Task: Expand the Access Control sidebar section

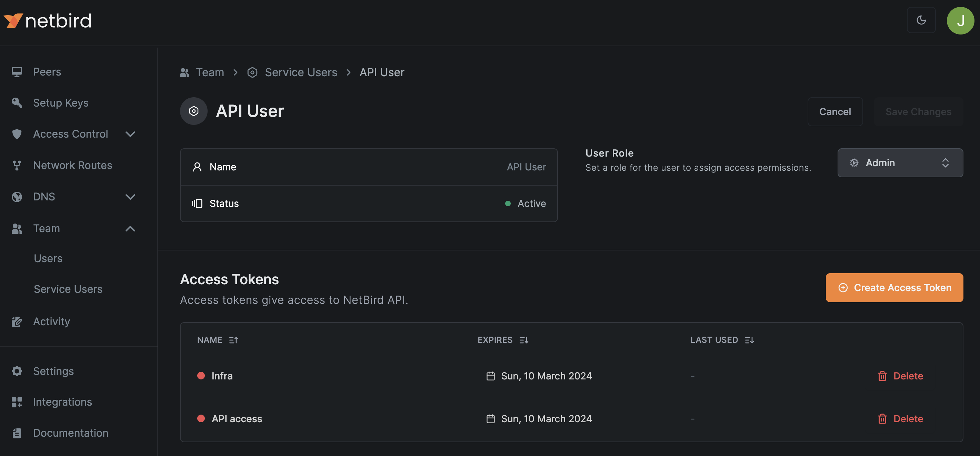Action: [x=130, y=134]
